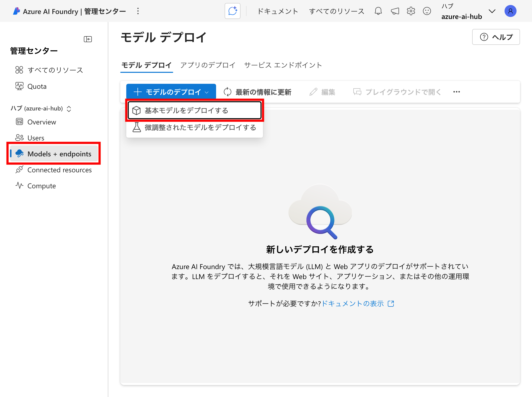Click the megaphone announcements icon

[395, 11]
